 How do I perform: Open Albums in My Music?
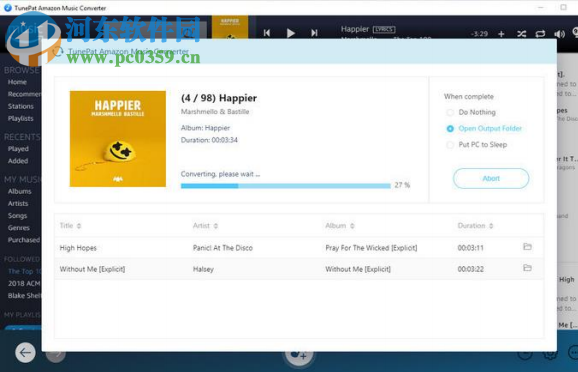[x=20, y=191]
